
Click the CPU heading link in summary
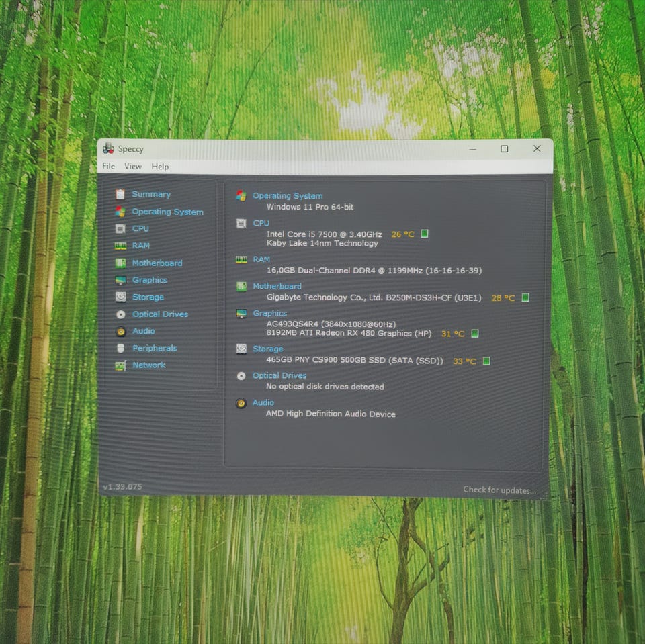[261, 223]
